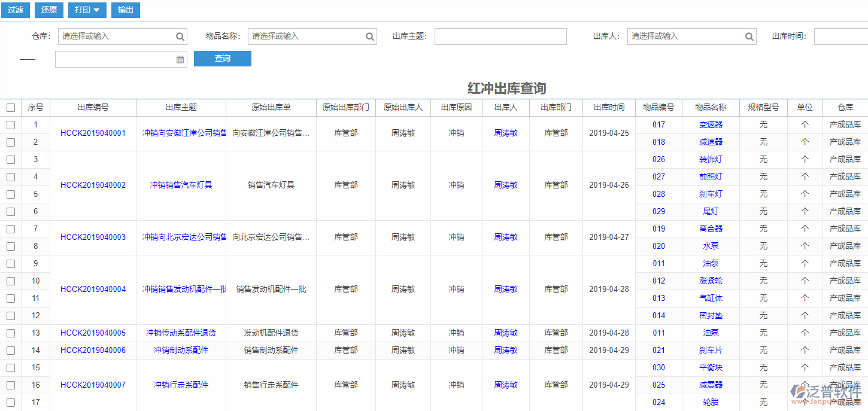Click the 还原 button
The width and height of the screenshot is (868, 411).
coord(48,10)
